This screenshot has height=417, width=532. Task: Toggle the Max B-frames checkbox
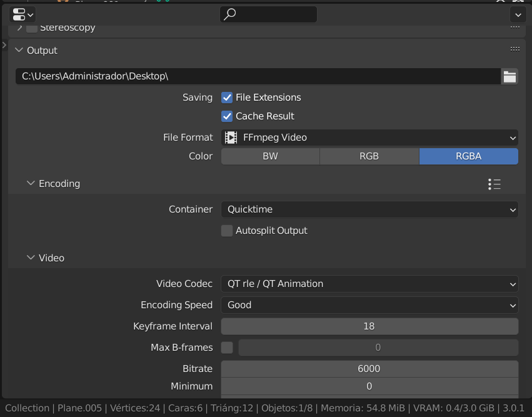[x=227, y=348]
